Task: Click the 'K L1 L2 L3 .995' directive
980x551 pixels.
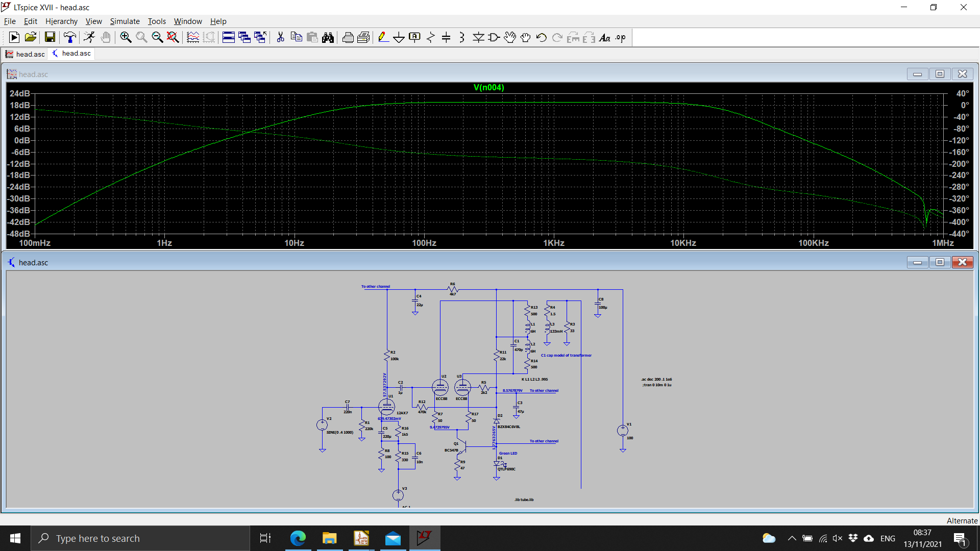Action: coord(534,379)
